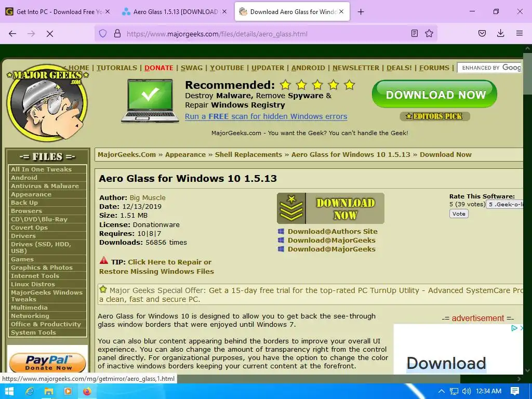Screen dimensions: 532x399
Task: Open the FORUMS menu link
Action: tap(434, 68)
